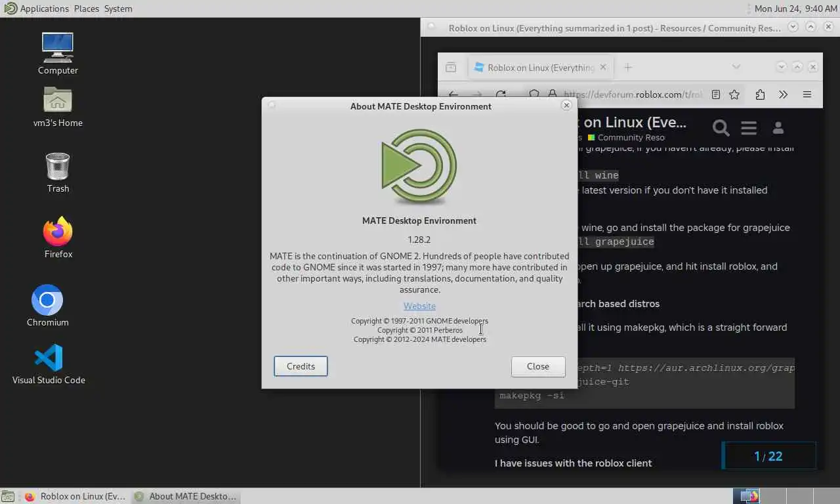The width and height of the screenshot is (840, 504).
Task: Click the Copyright 2011 Perberos line
Action: pyautogui.click(x=420, y=330)
